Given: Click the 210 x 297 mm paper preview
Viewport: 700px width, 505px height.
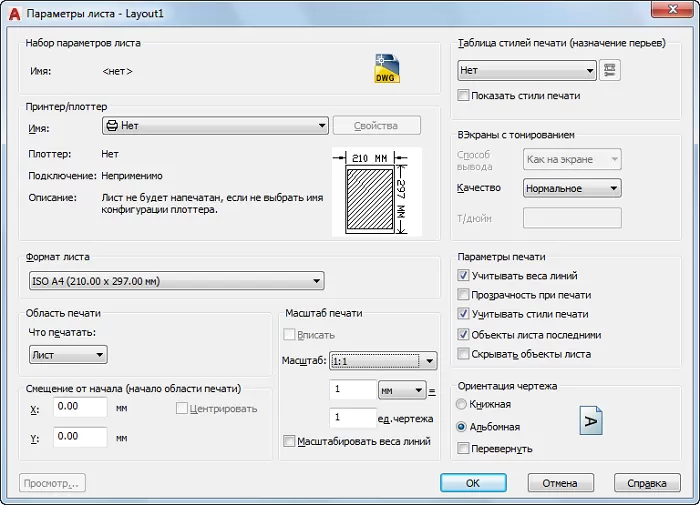Looking at the screenshot, I should click(376, 192).
